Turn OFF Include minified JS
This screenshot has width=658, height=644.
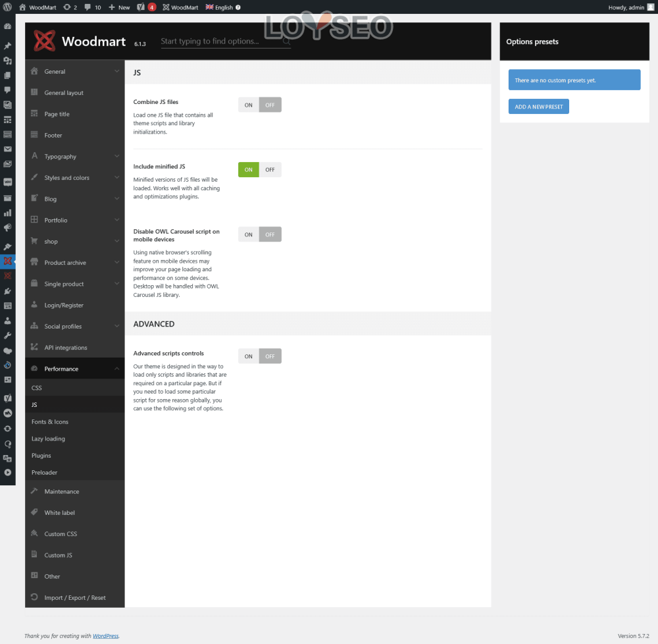(270, 170)
